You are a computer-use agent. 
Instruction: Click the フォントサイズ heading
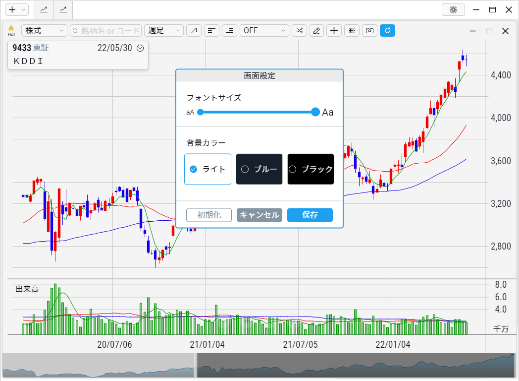[x=214, y=98]
